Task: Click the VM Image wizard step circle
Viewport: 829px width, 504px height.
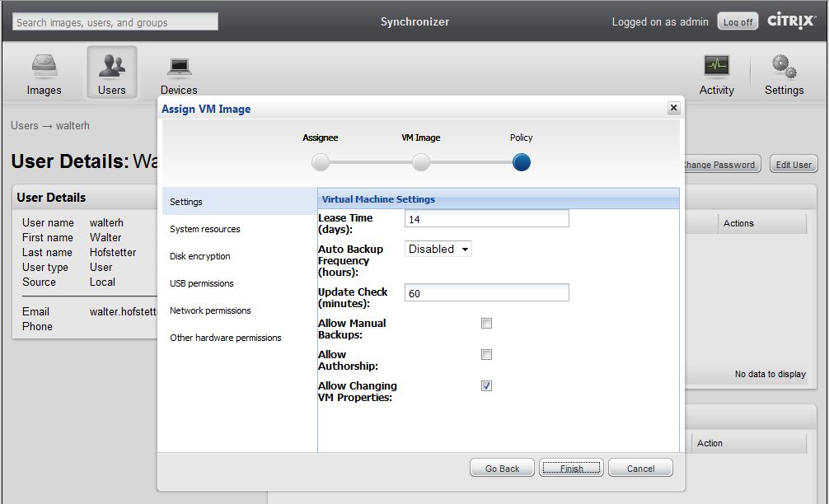Action: tap(421, 163)
